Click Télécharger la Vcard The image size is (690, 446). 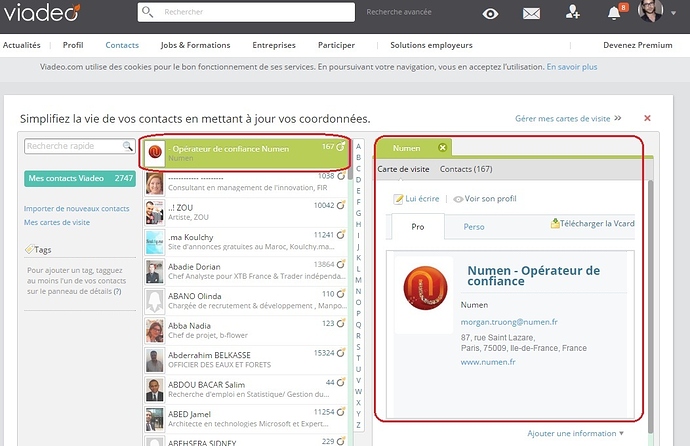(x=592, y=223)
